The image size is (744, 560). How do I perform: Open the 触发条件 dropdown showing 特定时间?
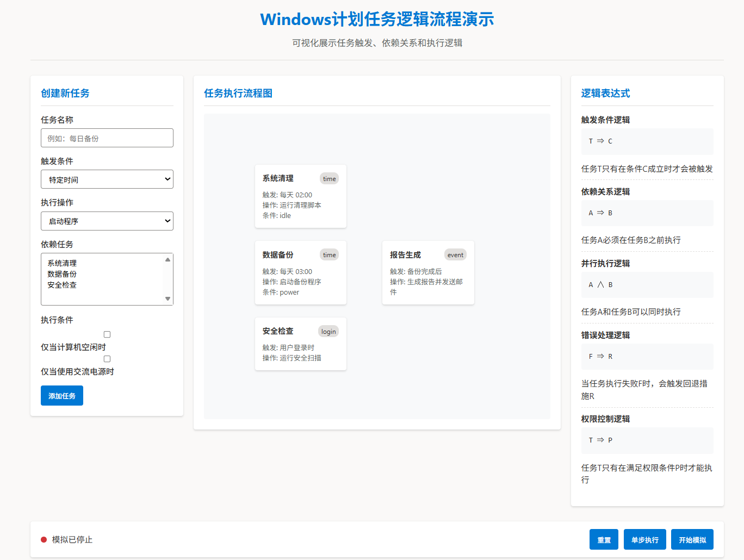[x=107, y=179]
